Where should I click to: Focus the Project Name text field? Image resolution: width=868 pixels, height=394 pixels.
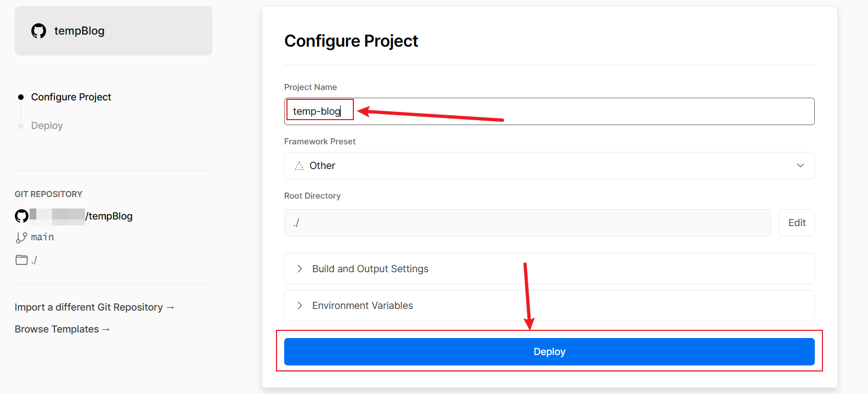tap(549, 111)
